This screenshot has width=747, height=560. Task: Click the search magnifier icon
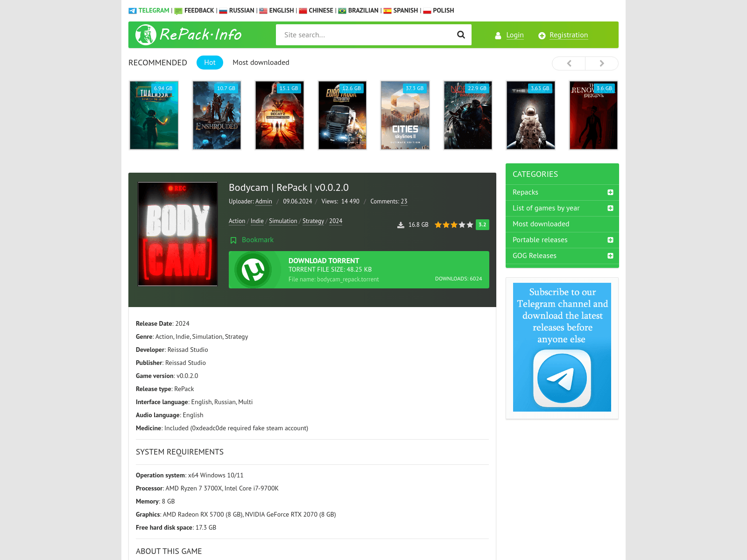coord(461,35)
